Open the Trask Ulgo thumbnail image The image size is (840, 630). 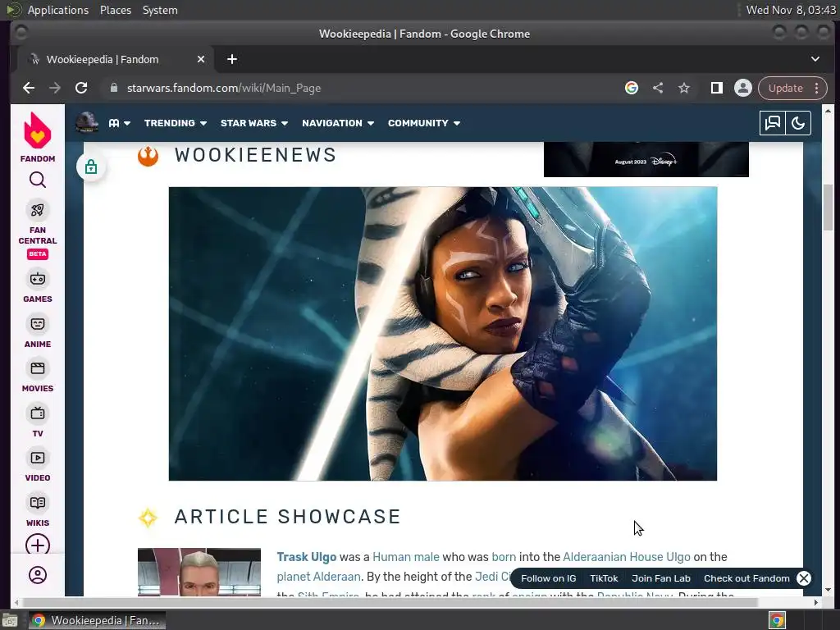click(199, 572)
